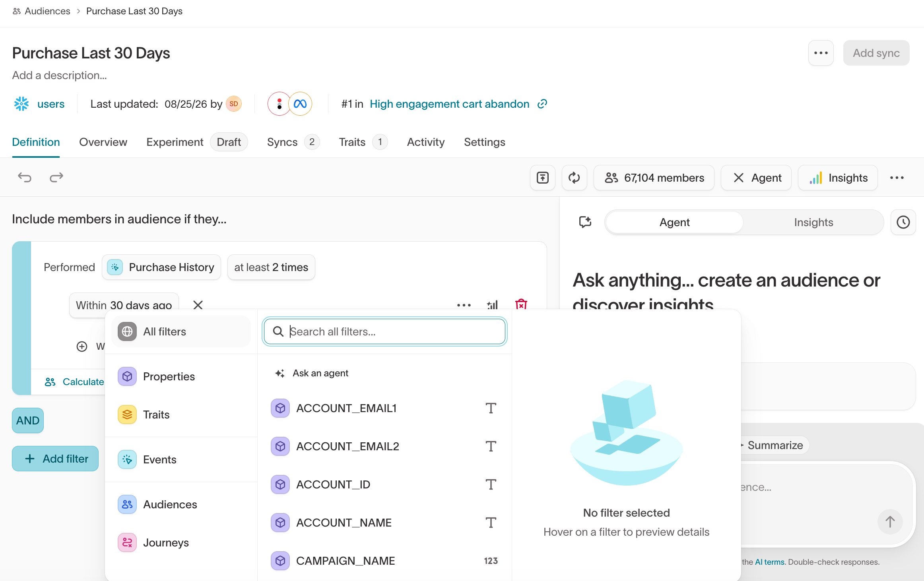Open Insights from the toolbar
Image resolution: width=924 pixels, height=581 pixels.
[x=838, y=178]
